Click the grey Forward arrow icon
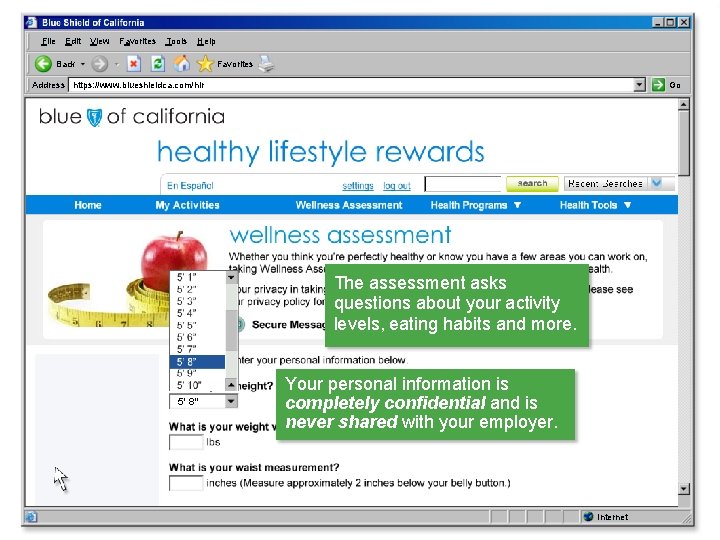 pyautogui.click(x=100, y=64)
